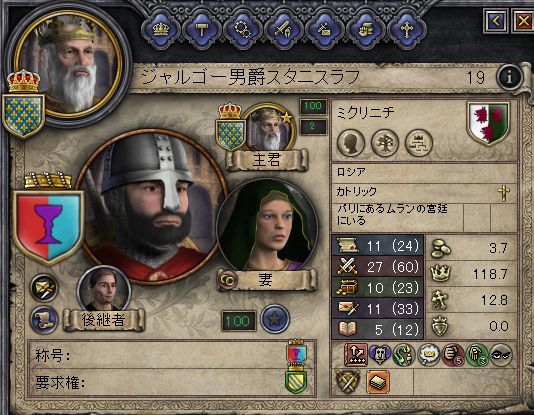Click the Mikulinich dynasty coat of arms
Image resolution: width=534 pixels, height=415 pixels.
coord(489,123)
